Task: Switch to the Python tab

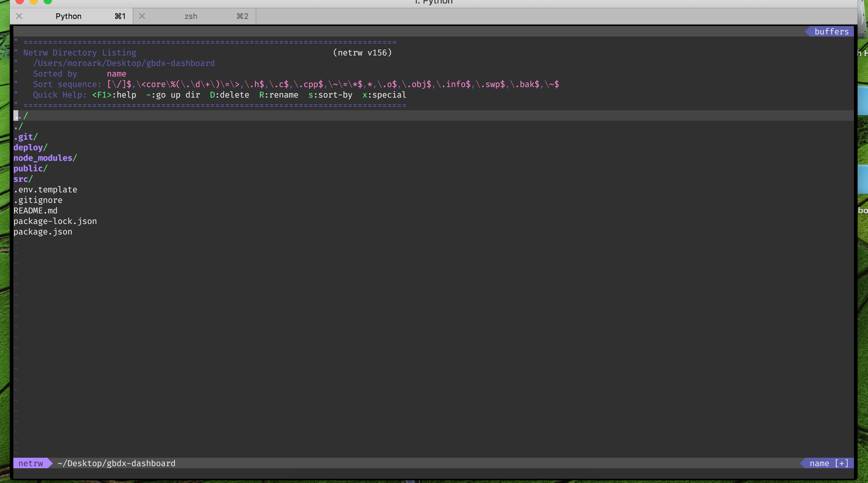Action: click(69, 16)
